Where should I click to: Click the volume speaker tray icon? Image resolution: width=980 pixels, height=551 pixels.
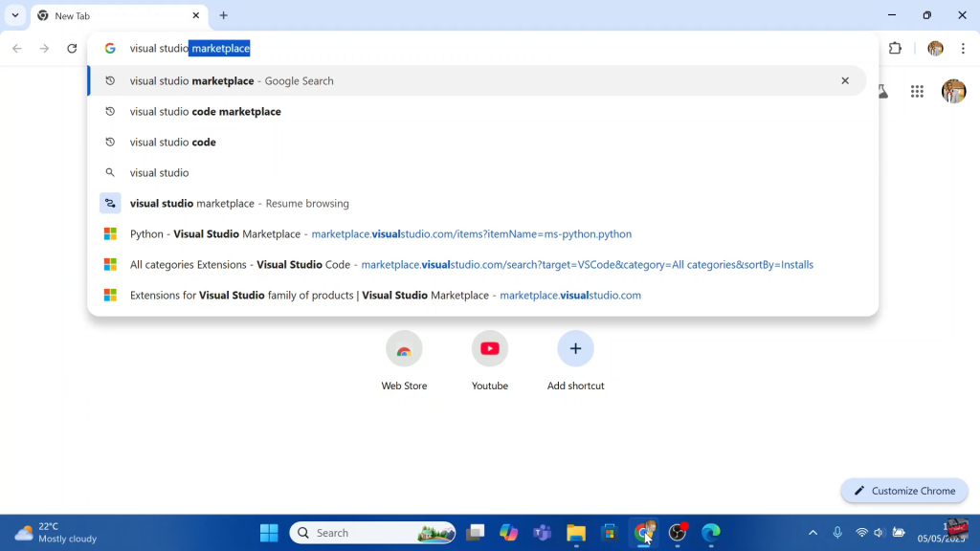(879, 533)
